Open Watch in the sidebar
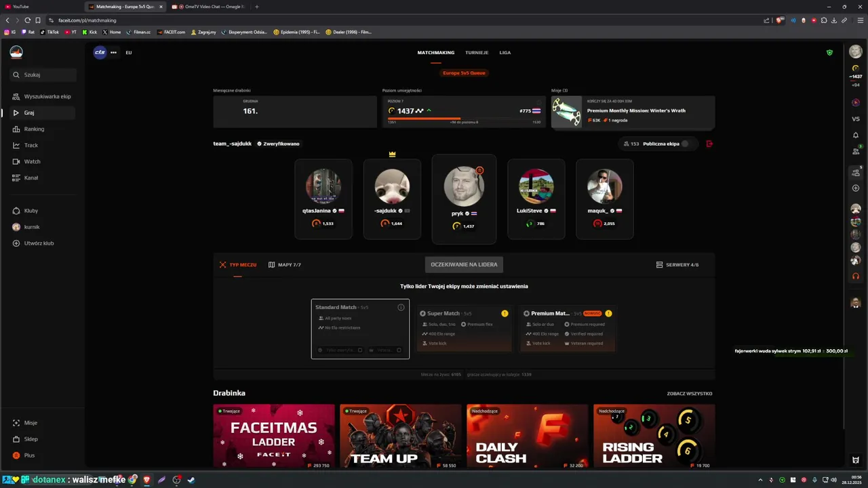868x488 pixels. pos(42,161)
